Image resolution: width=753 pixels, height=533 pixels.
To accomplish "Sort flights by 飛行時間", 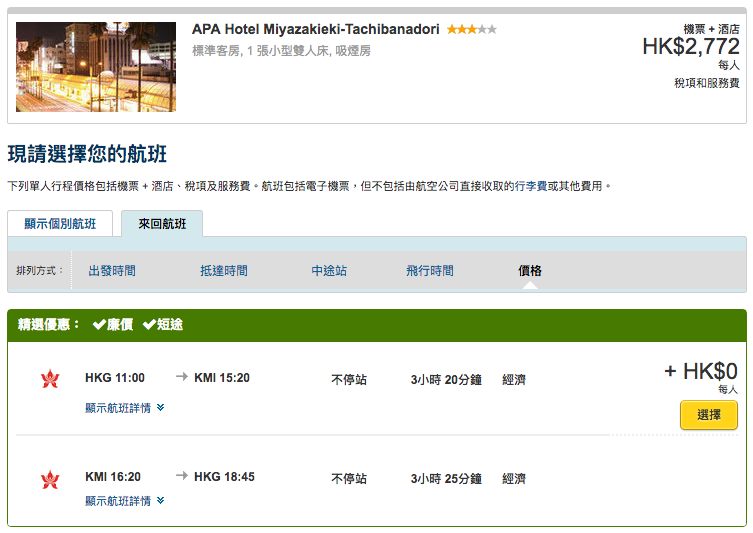I will [x=430, y=271].
